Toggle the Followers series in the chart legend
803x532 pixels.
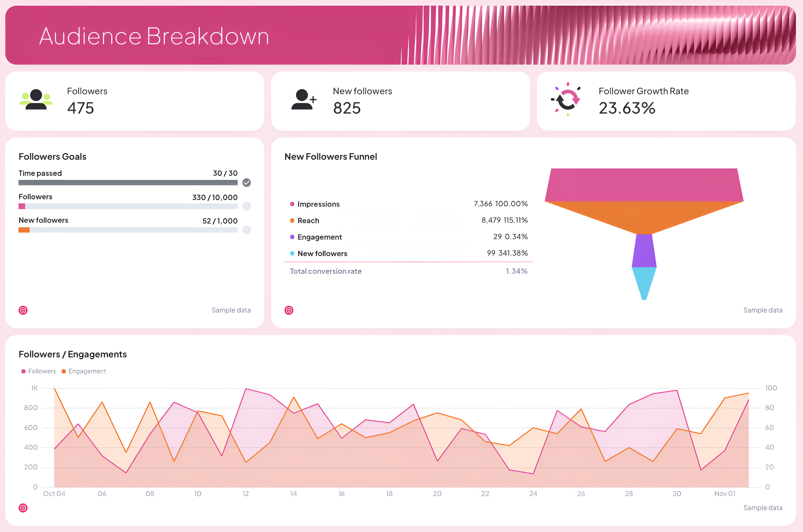pyautogui.click(x=38, y=371)
